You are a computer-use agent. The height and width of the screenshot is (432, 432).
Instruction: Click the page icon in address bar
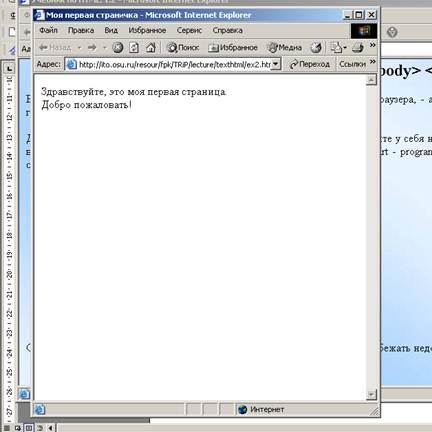click(x=71, y=64)
